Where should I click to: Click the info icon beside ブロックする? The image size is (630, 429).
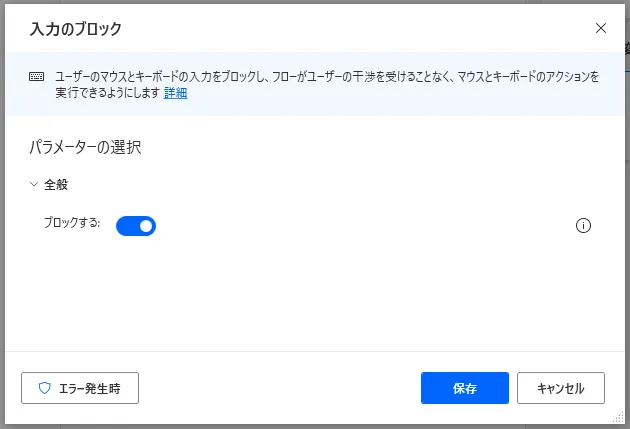583,225
